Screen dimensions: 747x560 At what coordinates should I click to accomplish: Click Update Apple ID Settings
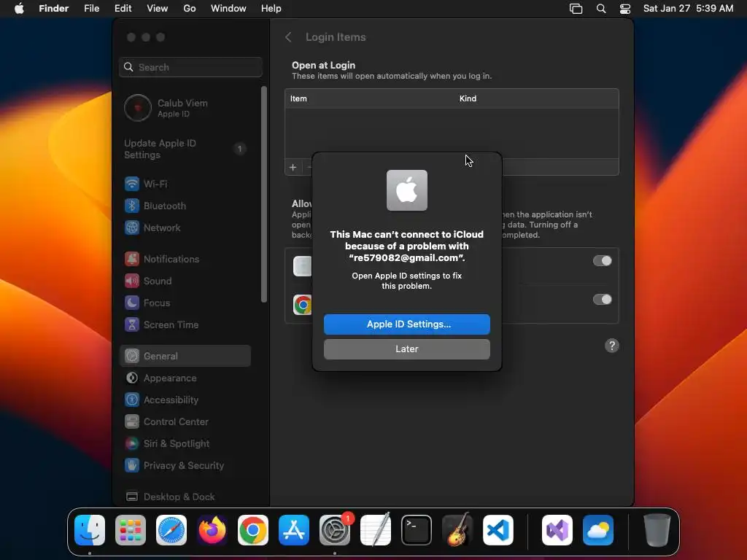pos(185,149)
